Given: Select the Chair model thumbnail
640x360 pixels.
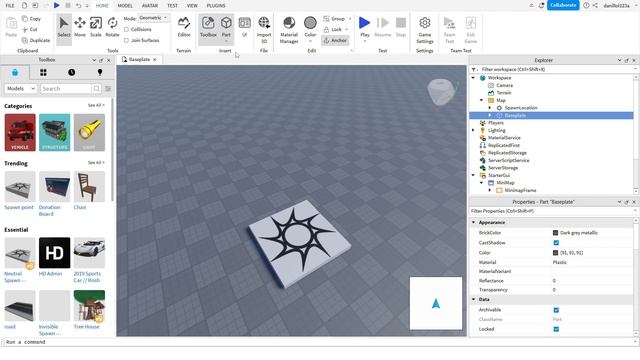Looking at the screenshot, I should tap(89, 187).
